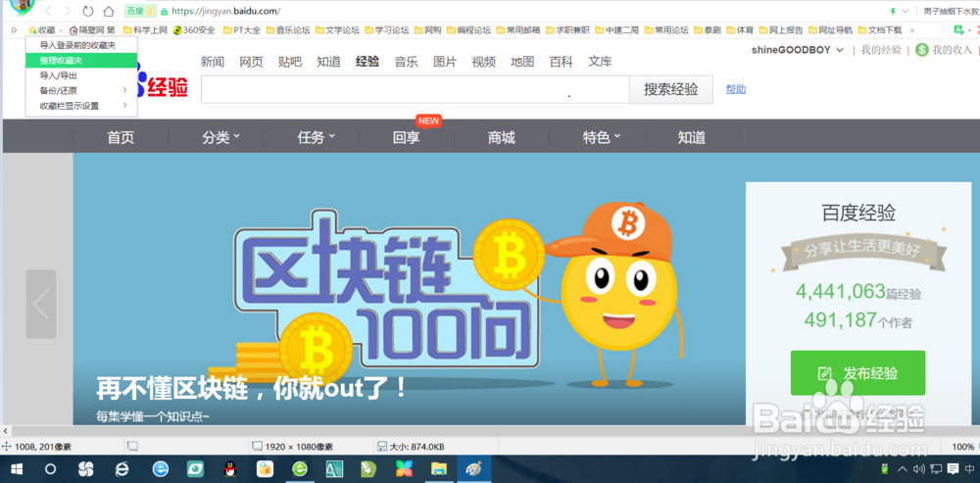Switch to the 首页 navigation tab
The height and width of the screenshot is (483, 980).
(x=121, y=137)
